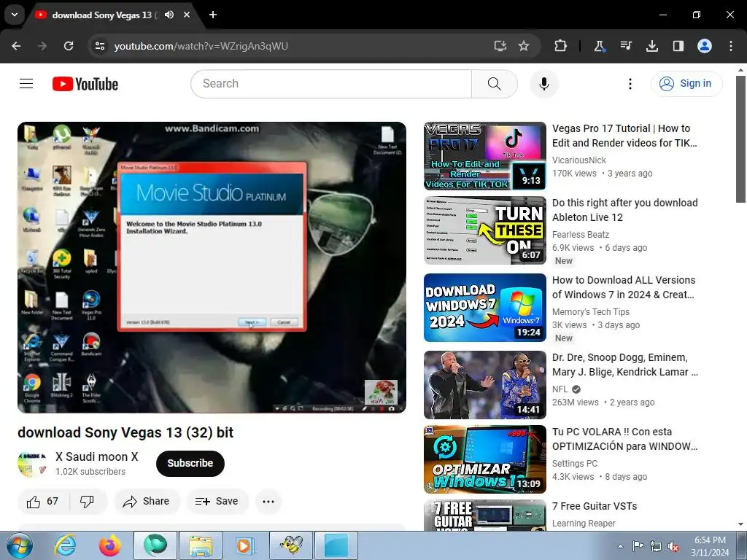Open 'Do this right after you download' title
This screenshot has height=560, width=747.
[624, 210]
